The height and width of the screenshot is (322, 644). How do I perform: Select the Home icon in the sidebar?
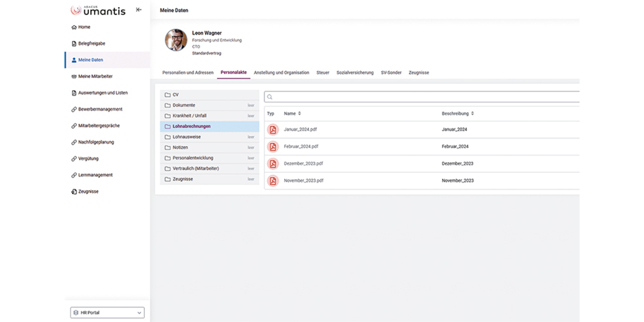74,27
